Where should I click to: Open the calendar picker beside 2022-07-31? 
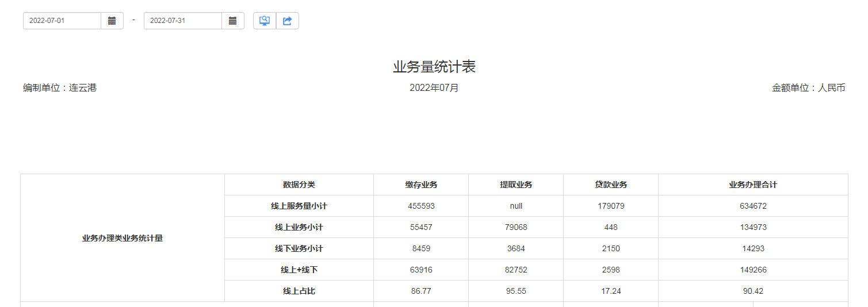click(x=233, y=21)
